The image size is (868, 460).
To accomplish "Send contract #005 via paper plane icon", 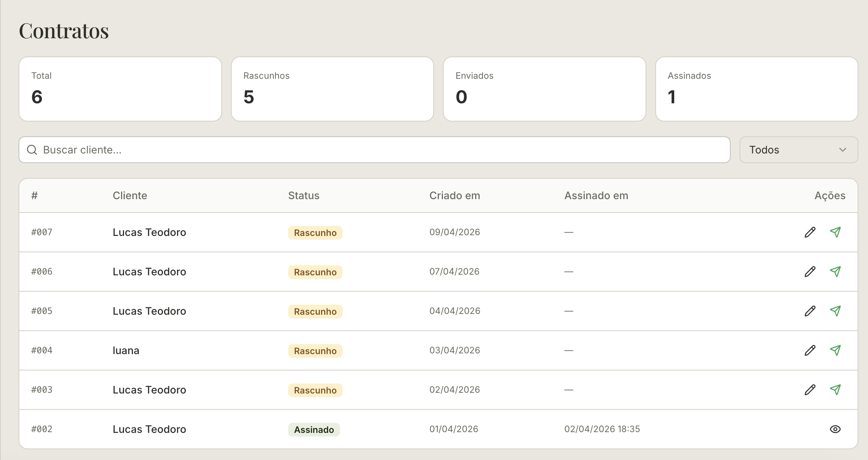I will tap(835, 311).
